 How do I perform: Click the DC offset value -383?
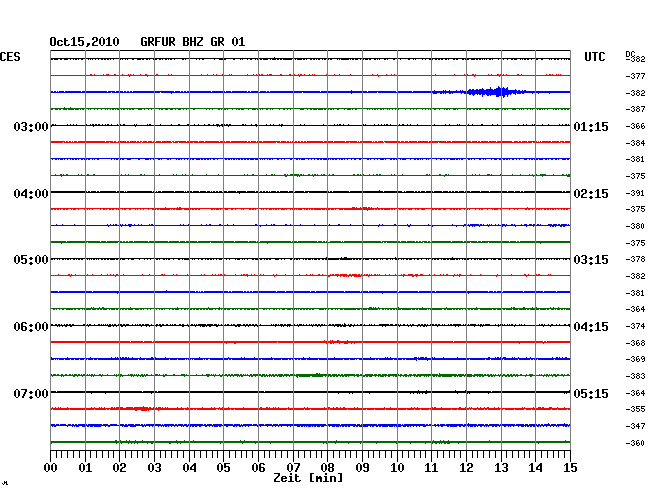pos(635,376)
